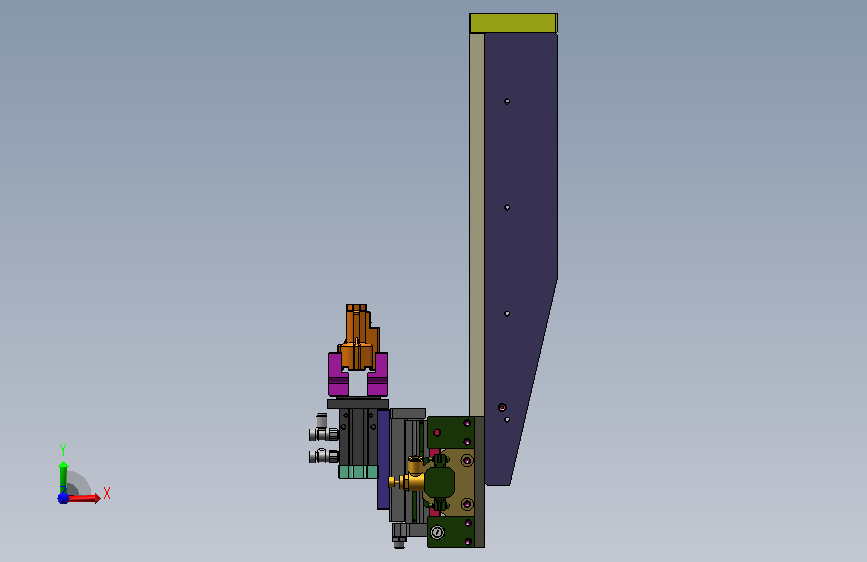Screen dimensions: 867x562
Task: Select the tall beige vertical plate
Action: pyautogui.click(x=477, y=224)
